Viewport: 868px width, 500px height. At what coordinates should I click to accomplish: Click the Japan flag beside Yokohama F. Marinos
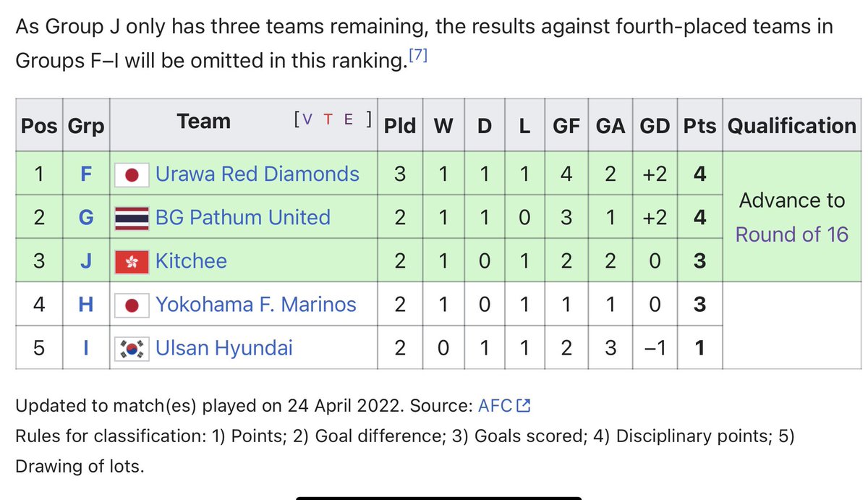(132, 305)
